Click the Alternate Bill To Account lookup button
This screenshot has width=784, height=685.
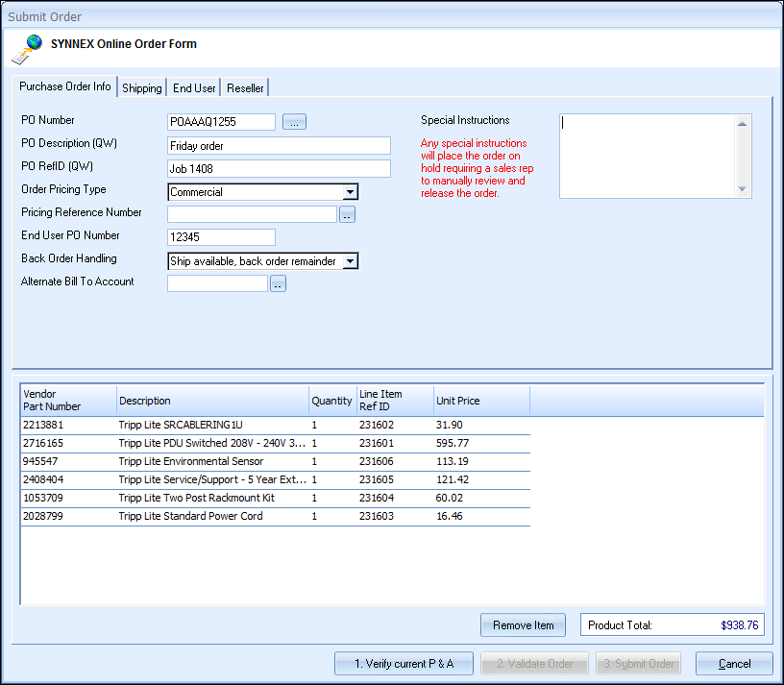pyautogui.click(x=278, y=283)
